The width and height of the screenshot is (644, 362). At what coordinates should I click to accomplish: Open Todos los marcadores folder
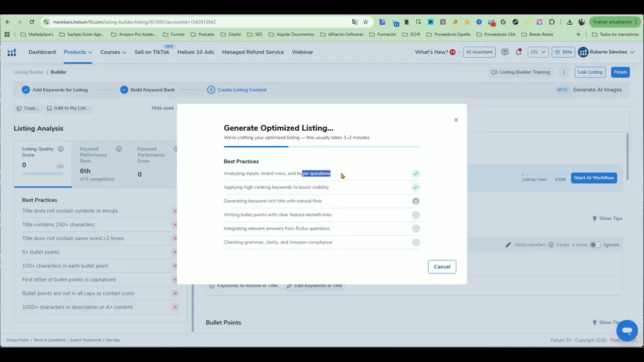pos(615,34)
